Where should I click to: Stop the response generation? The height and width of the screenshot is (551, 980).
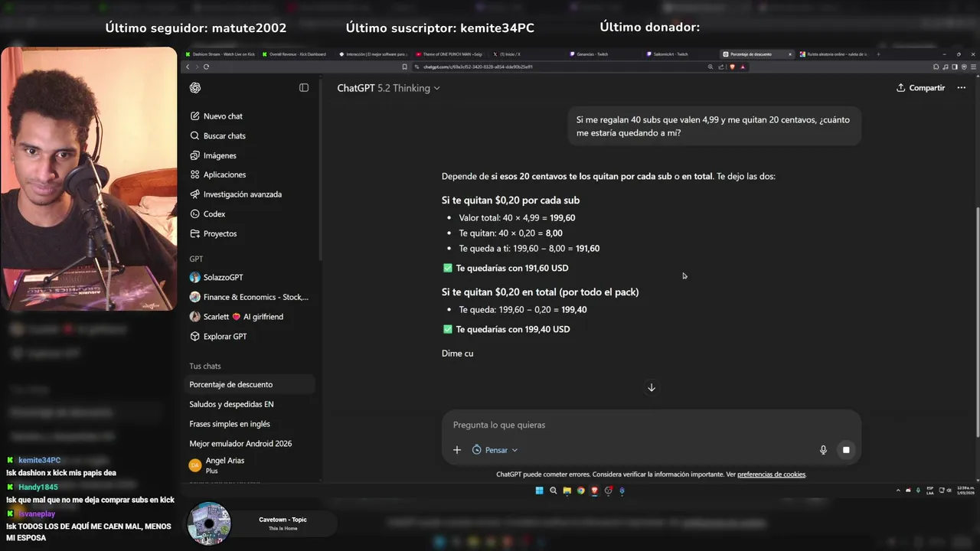click(x=846, y=450)
